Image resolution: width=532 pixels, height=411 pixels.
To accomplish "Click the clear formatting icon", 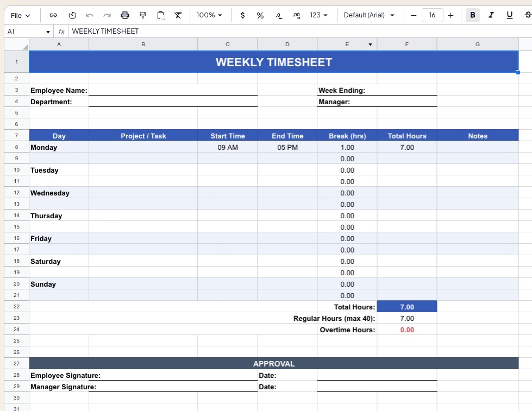I will pyautogui.click(x=178, y=15).
